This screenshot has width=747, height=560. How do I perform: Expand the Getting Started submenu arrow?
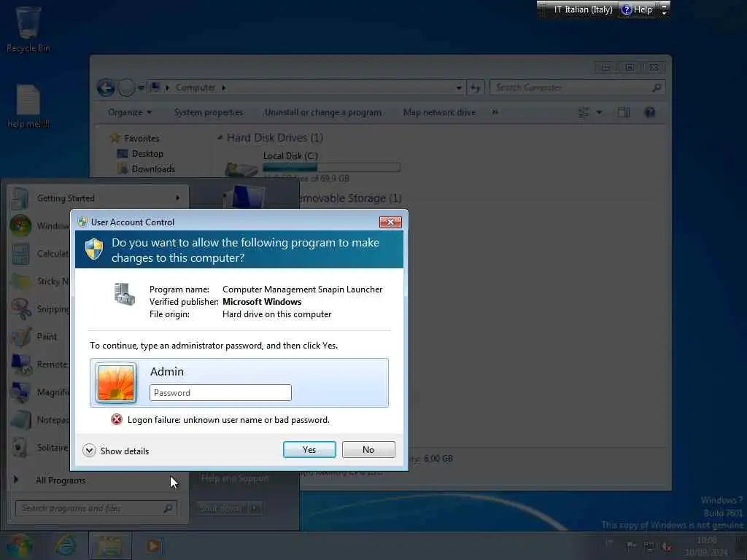[178, 198]
